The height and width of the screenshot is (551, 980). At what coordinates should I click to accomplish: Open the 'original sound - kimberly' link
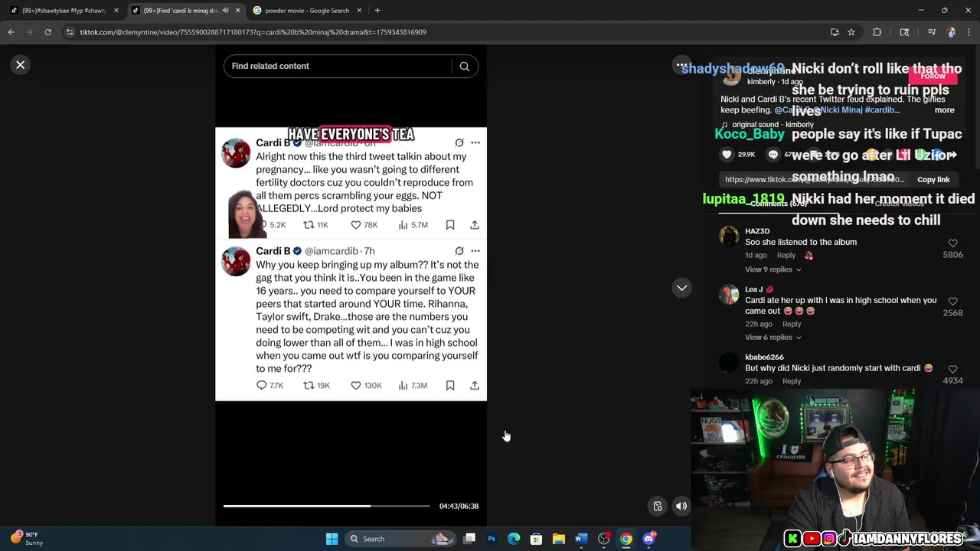point(773,125)
